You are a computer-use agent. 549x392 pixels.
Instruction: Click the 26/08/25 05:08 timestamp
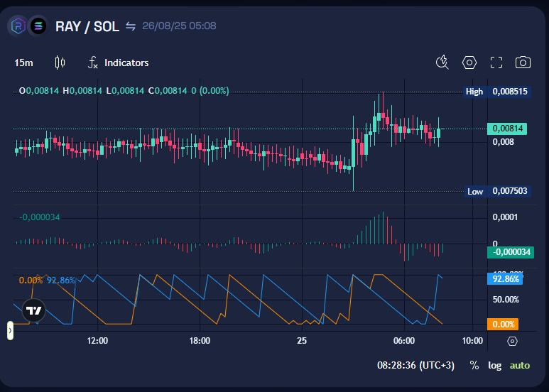click(x=179, y=26)
